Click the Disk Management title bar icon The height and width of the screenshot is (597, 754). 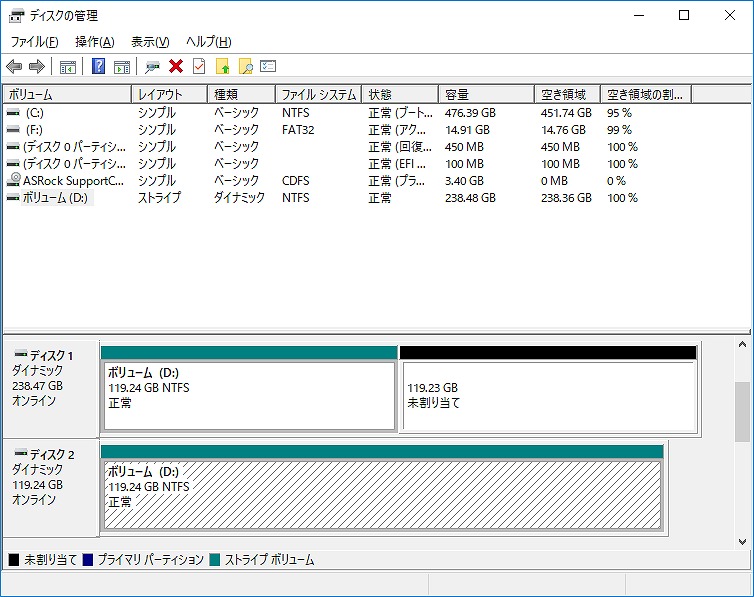(16, 16)
